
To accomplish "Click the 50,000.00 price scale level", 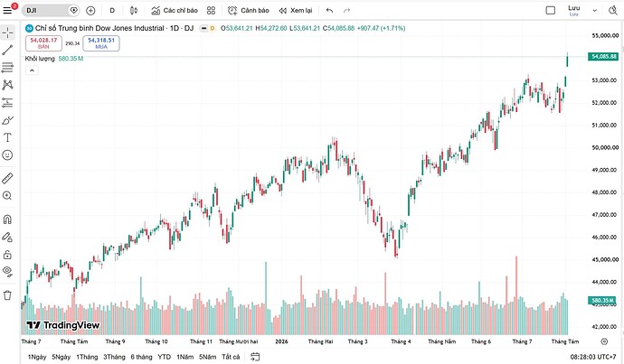I will 604,147.
